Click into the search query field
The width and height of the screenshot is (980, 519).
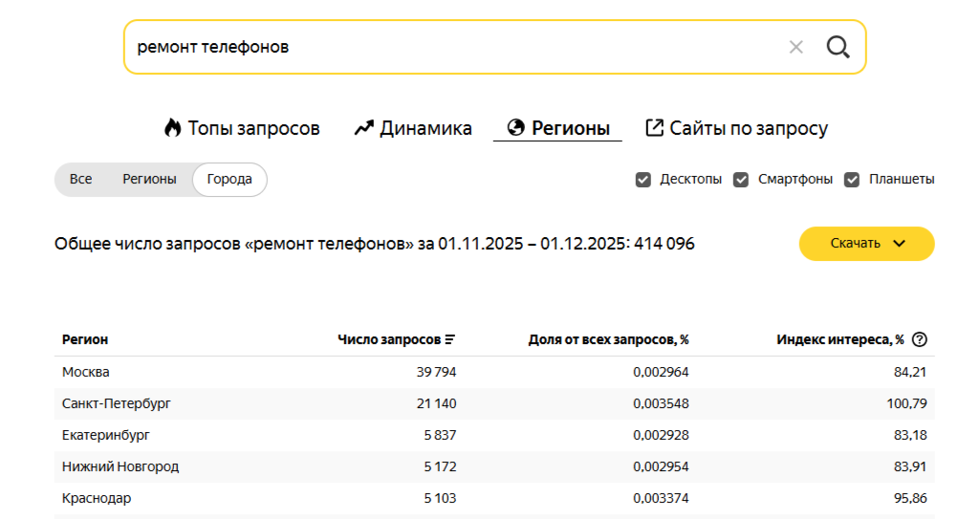coord(449,47)
